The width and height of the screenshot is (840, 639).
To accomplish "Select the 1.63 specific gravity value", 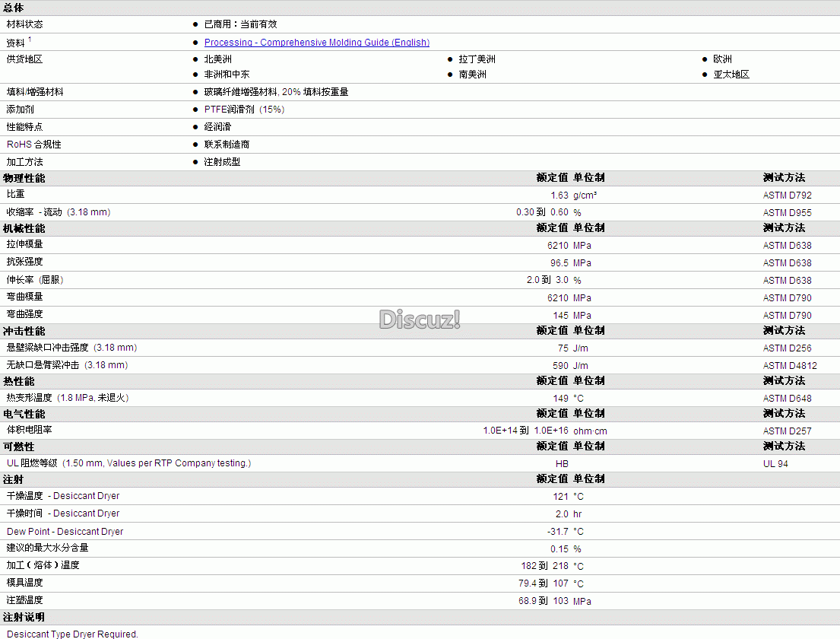I will pos(559,196).
